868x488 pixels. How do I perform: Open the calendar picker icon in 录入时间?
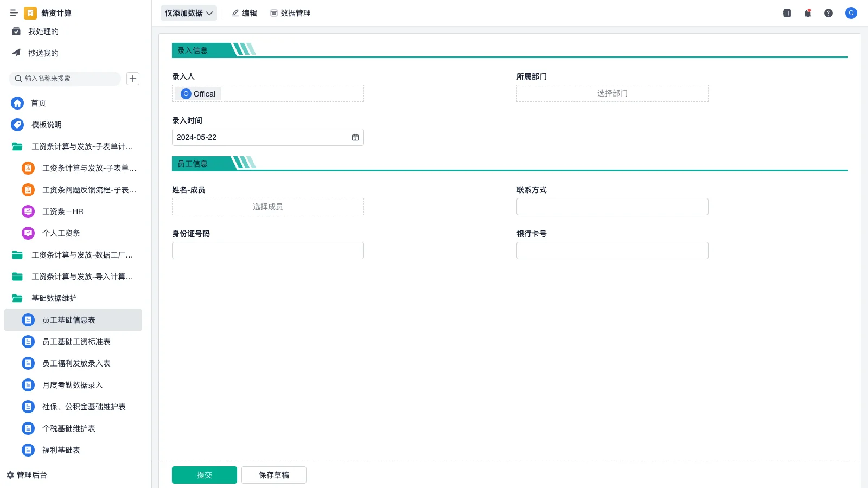coord(355,137)
